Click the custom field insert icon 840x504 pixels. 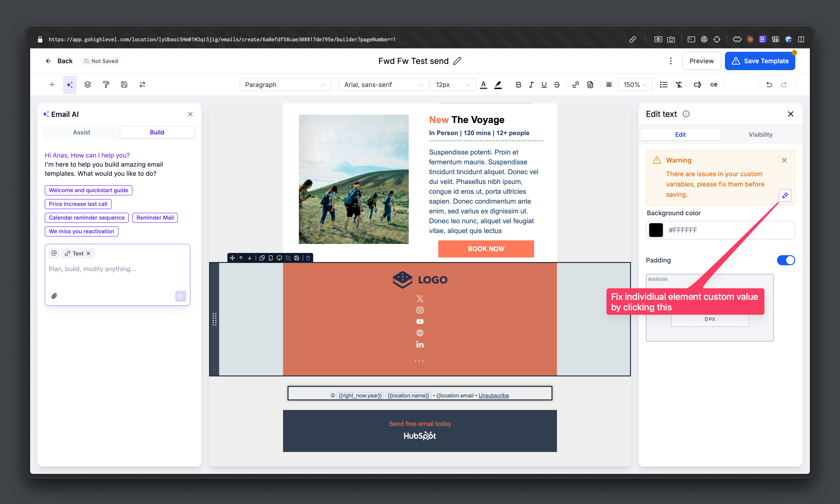coord(697,84)
